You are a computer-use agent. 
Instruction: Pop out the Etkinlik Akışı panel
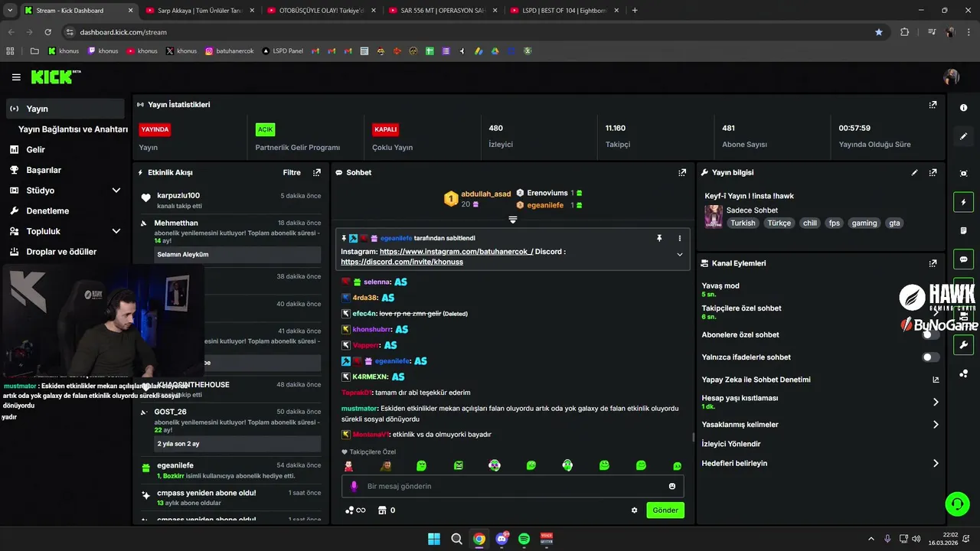pyautogui.click(x=317, y=173)
